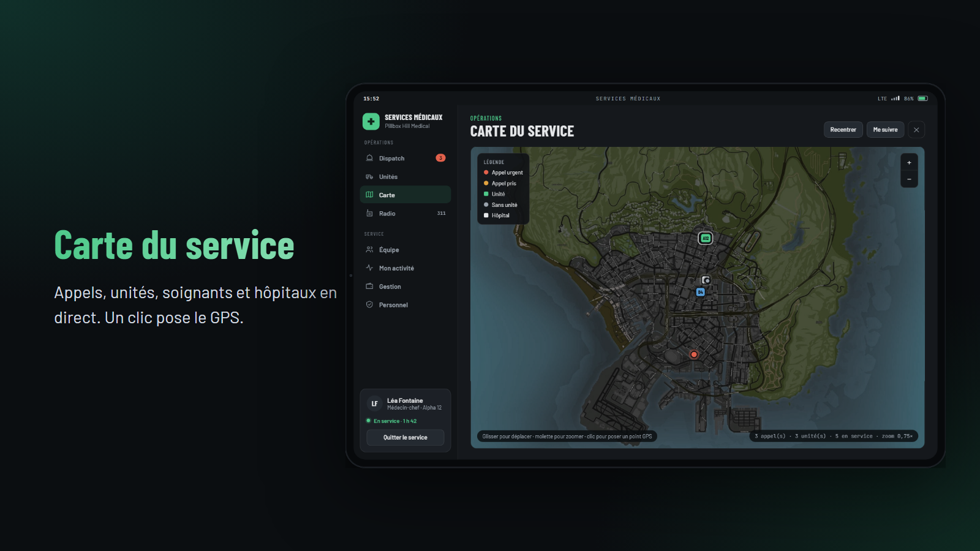Zoom out with the minus button
The width and height of the screenshot is (980, 551).
coord(909,179)
